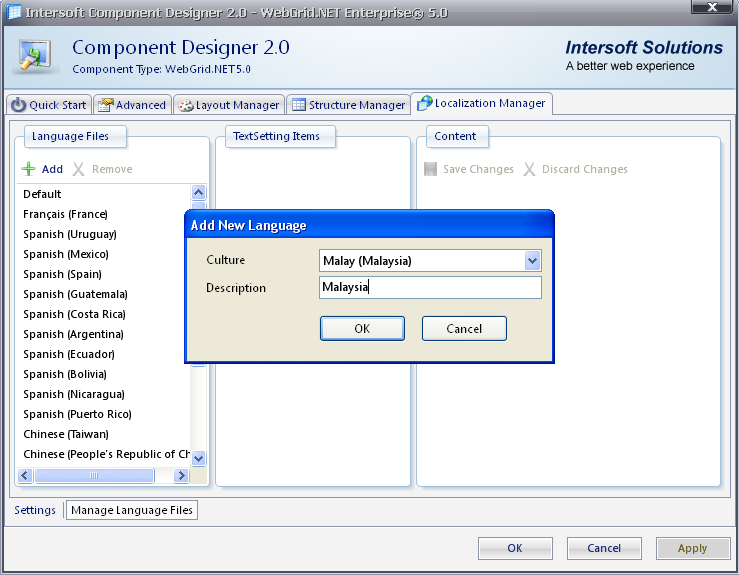This screenshot has height=575, width=739.
Task: Click the Culture combo box showing Malay (Malaysia)
Action: [430, 261]
